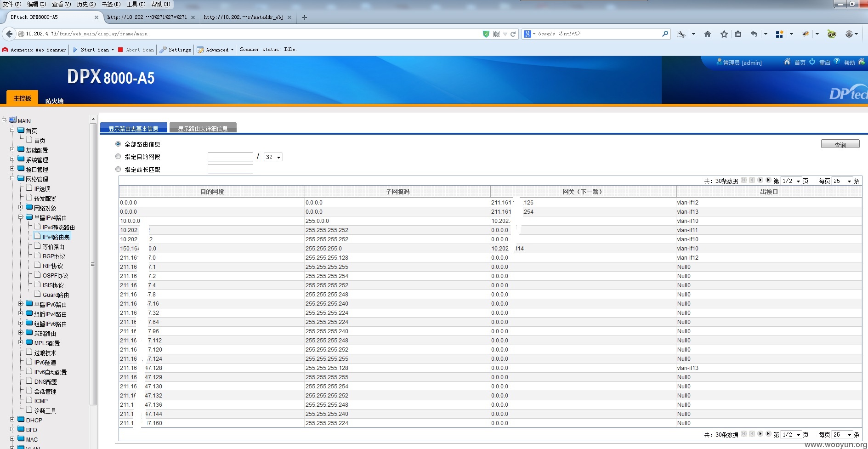The image size is (868, 449).
Task: Open top per-page 25 dropdown
Action: pos(842,181)
